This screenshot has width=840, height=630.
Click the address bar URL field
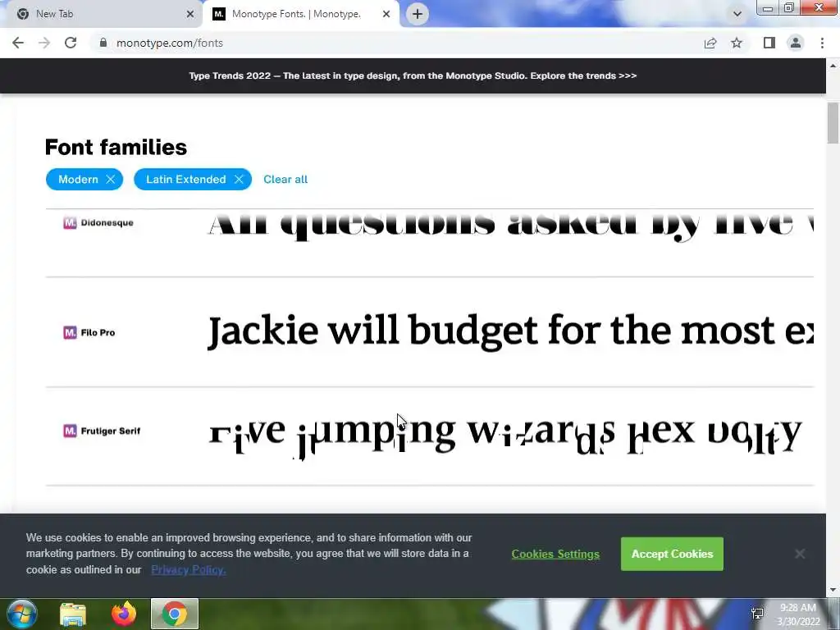point(396,43)
